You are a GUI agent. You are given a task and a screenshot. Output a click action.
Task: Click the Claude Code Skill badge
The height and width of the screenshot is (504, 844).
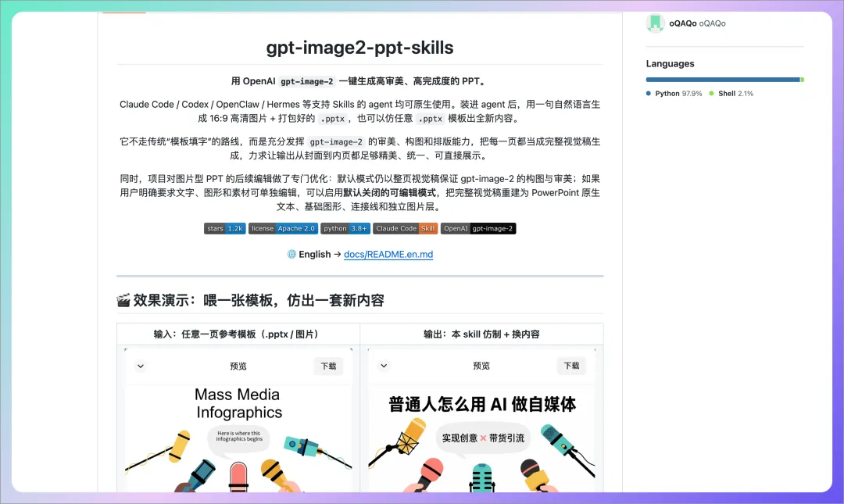coord(406,228)
